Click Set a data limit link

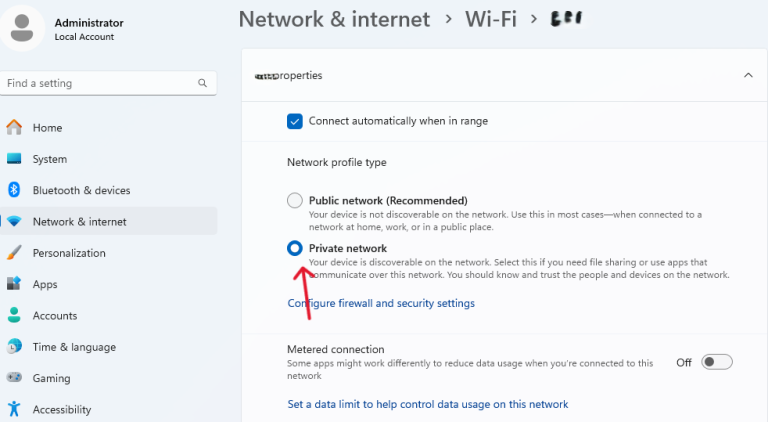[427, 404]
